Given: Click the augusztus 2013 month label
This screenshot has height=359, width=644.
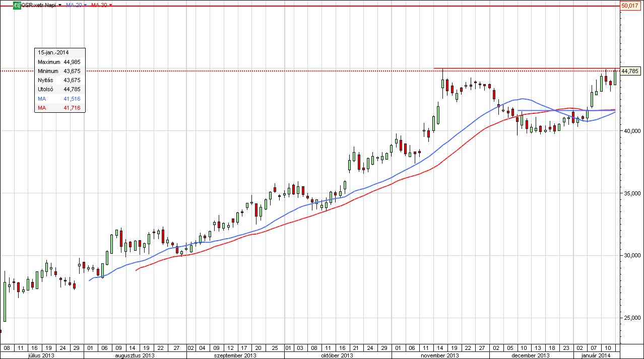Looking at the screenshot, I should [135, 355].
